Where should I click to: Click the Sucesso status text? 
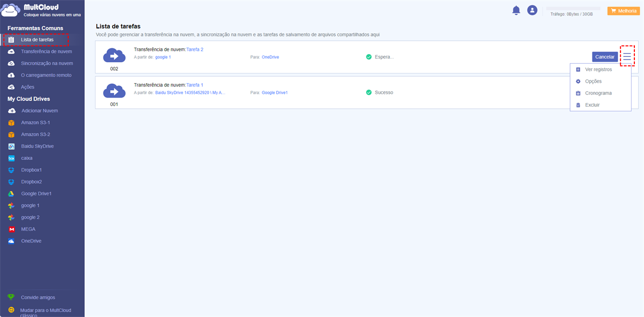click(384, 92)
